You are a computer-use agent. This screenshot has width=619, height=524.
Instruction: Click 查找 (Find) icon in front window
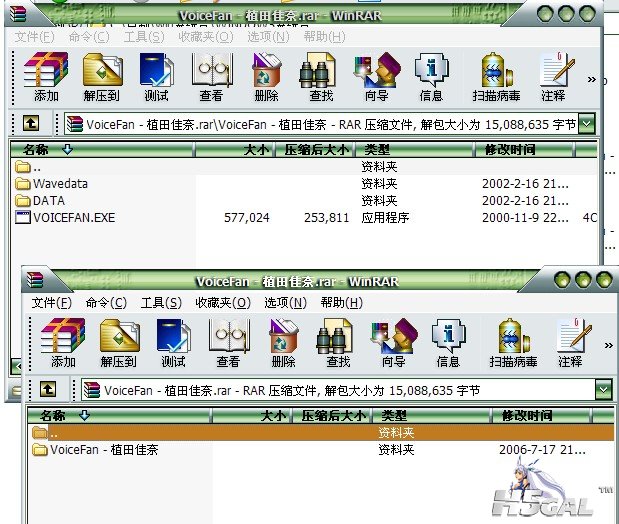(337, 336)
